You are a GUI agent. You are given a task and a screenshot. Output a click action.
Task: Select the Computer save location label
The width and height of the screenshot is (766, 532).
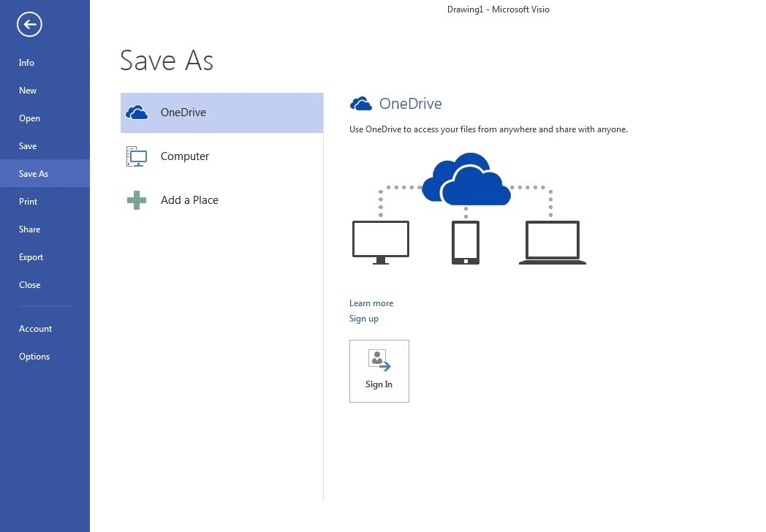tap(185, 156)
